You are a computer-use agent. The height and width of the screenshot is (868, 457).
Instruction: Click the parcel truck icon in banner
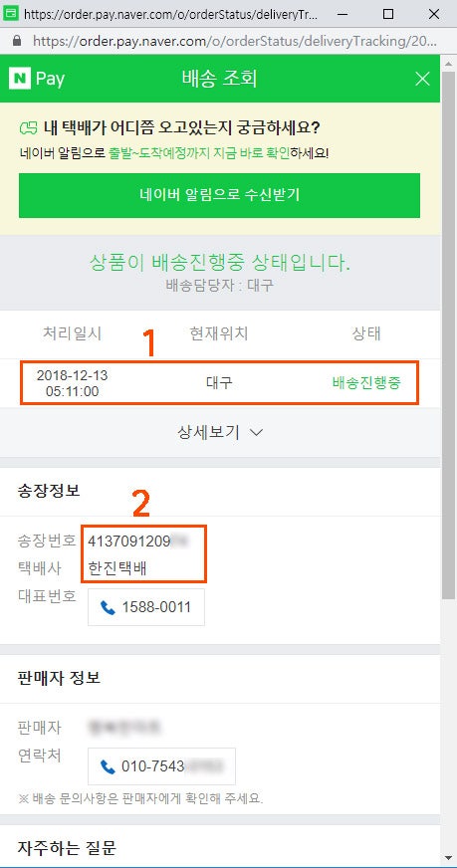tap(28, 128)
